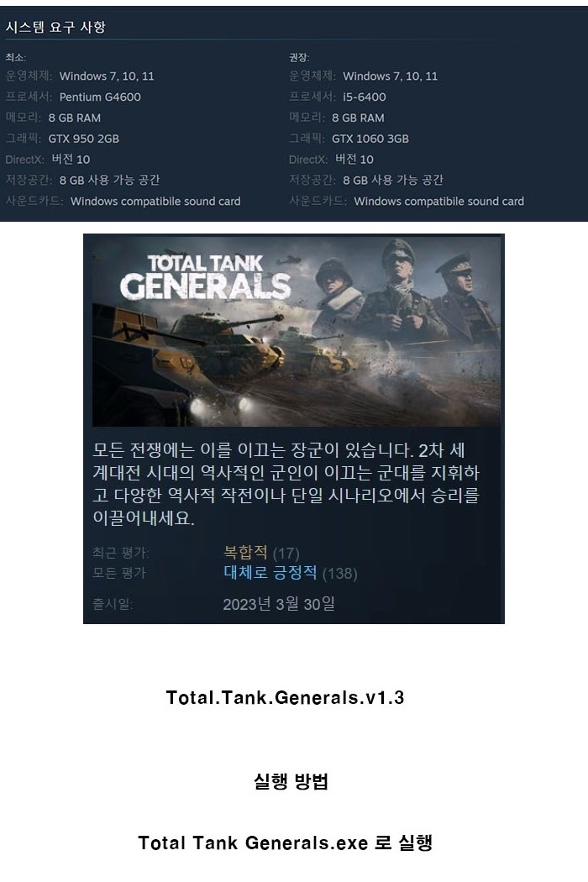Viewport: 588px width, 882px height.
Task: Click the recommended Windows 7, 10, 11 OS text
Action: [391, 76]
